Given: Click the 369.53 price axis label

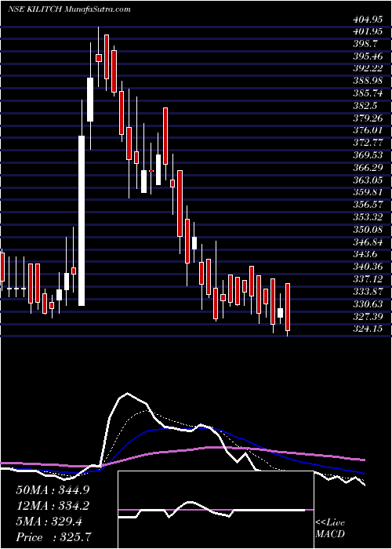Looking at the screenshot, I should [368, 155].
